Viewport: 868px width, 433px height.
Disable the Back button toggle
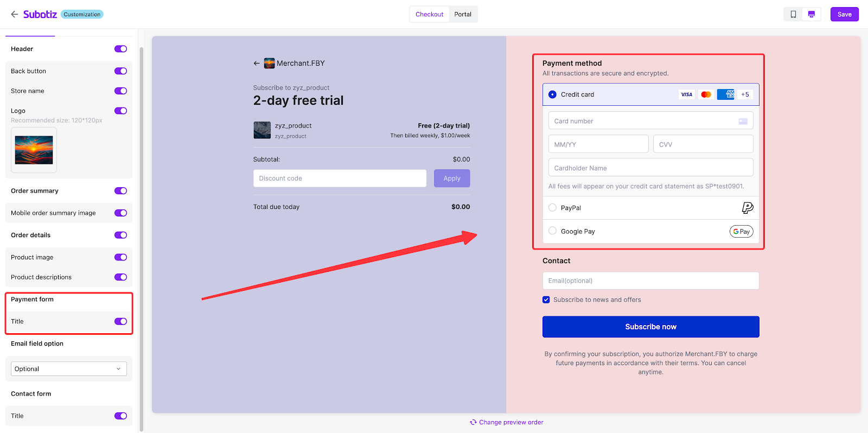click(x=120, y=71)
